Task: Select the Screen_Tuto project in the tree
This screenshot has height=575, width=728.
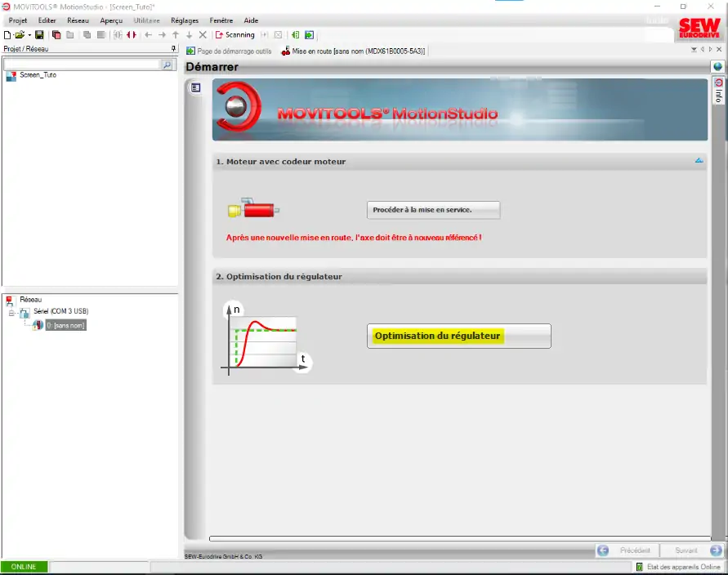Action: [38, 75]
